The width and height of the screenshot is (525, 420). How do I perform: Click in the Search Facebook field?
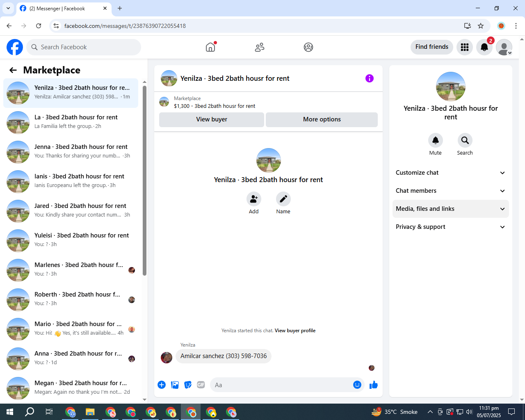coord(84,47)
